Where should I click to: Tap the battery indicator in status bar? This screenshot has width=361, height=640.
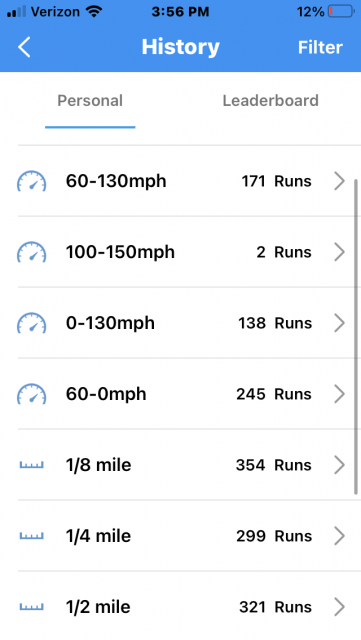[341, 11]
